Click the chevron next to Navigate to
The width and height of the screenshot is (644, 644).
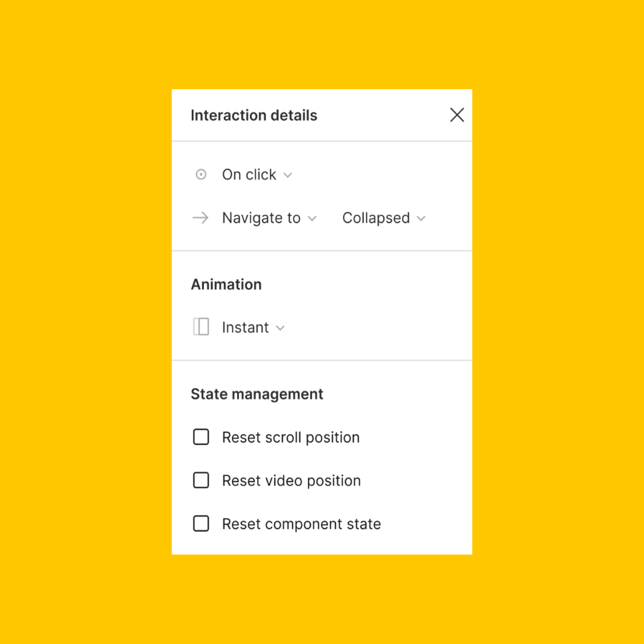click(312, 219)
